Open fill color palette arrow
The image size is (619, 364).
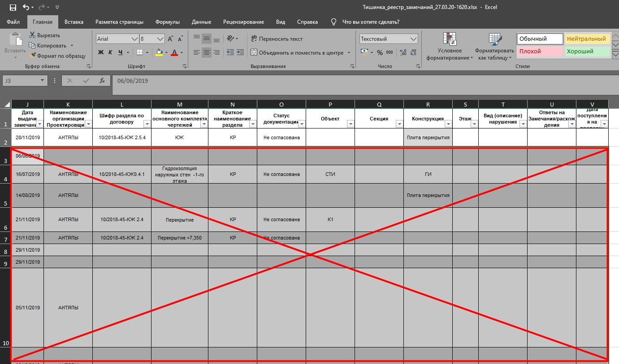pyautogui.click(x=166, y=52)
